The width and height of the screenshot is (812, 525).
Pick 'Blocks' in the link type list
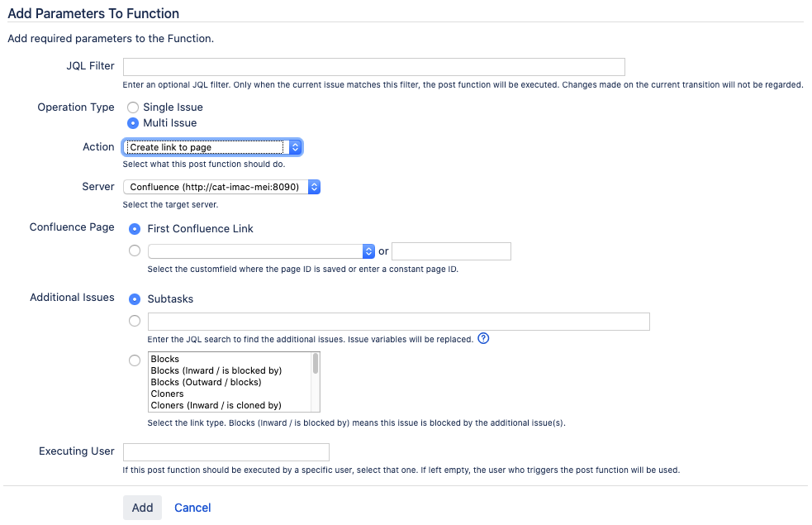tap(165, 360)
